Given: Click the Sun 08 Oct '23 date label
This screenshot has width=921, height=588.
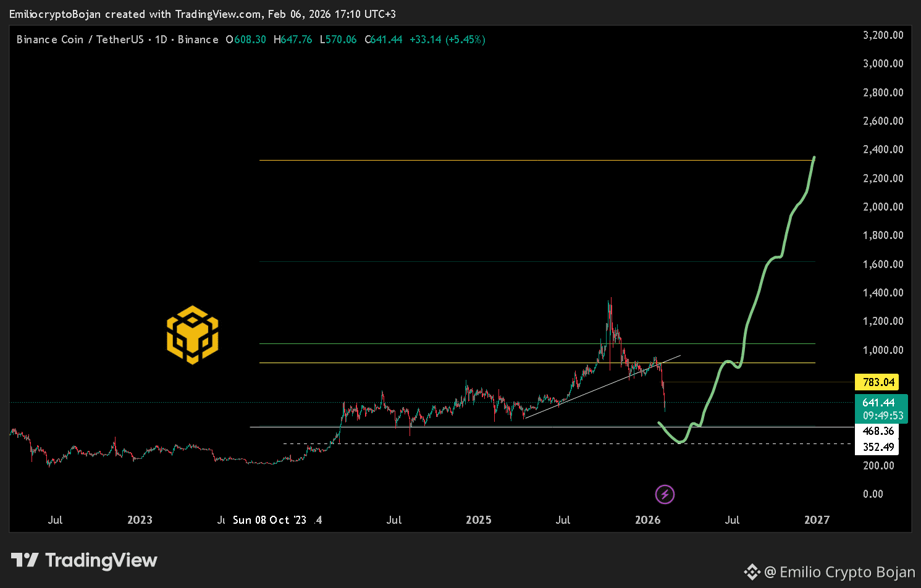Looking at the screenshot, I should (x=270, y=520).
